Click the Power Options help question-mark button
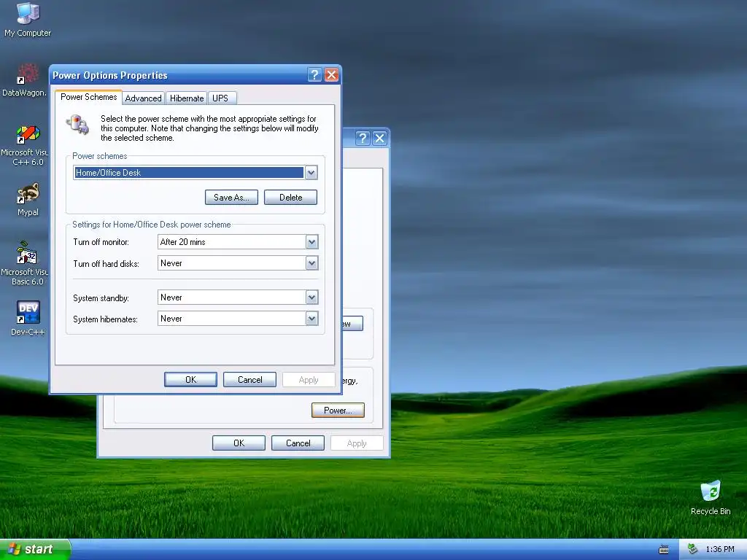The width and height of the screenshot is (747, 560). point(314,75)
